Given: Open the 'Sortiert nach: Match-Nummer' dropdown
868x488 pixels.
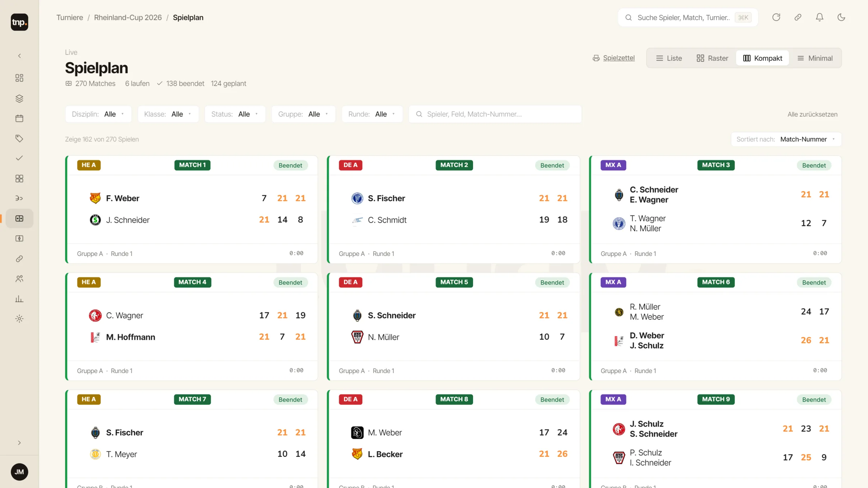Looking at the screenshot, I should tap(786, 139).
